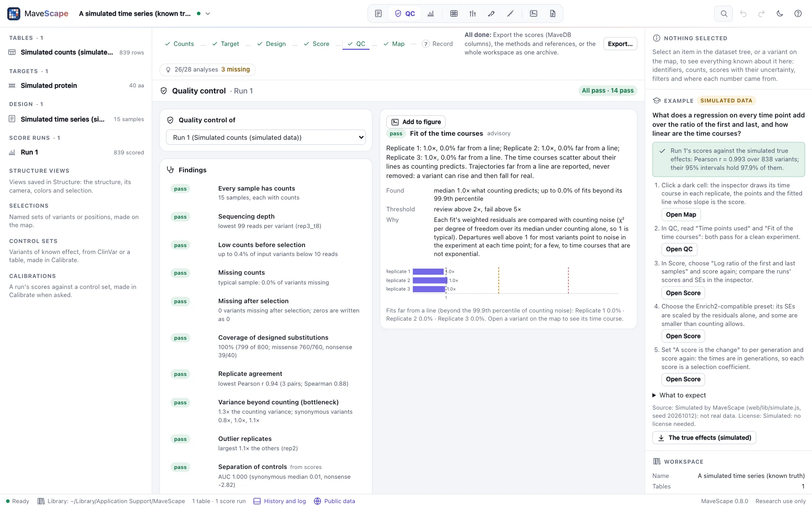Click the Open QC button

tap(679, 249)
